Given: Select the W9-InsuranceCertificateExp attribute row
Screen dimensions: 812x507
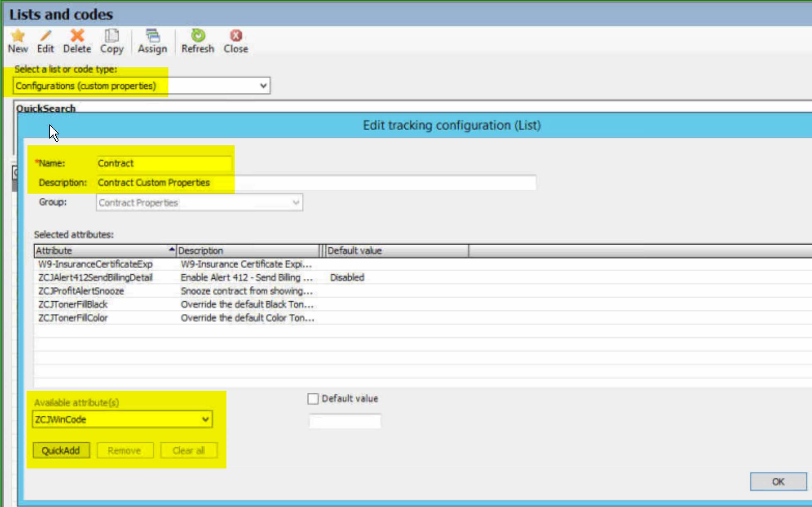Looking at the screenshot, I should [423, 264].
